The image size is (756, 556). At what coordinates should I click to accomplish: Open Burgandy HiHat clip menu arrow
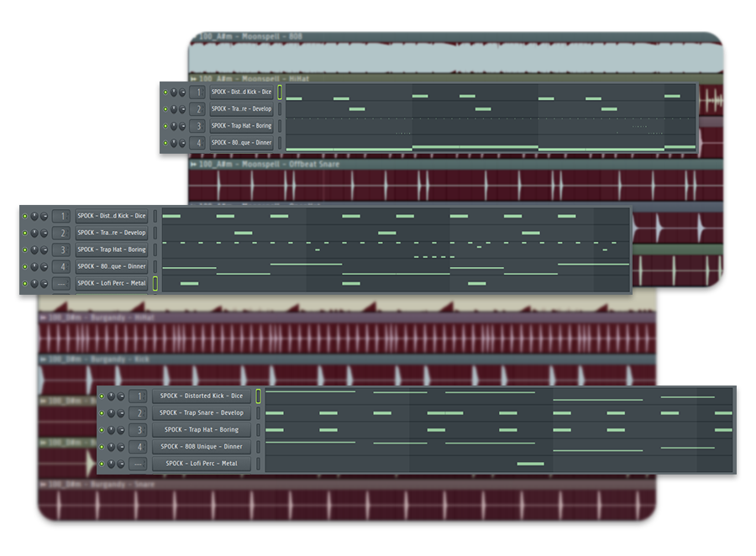pyautogui.click(x=42, y=317)
